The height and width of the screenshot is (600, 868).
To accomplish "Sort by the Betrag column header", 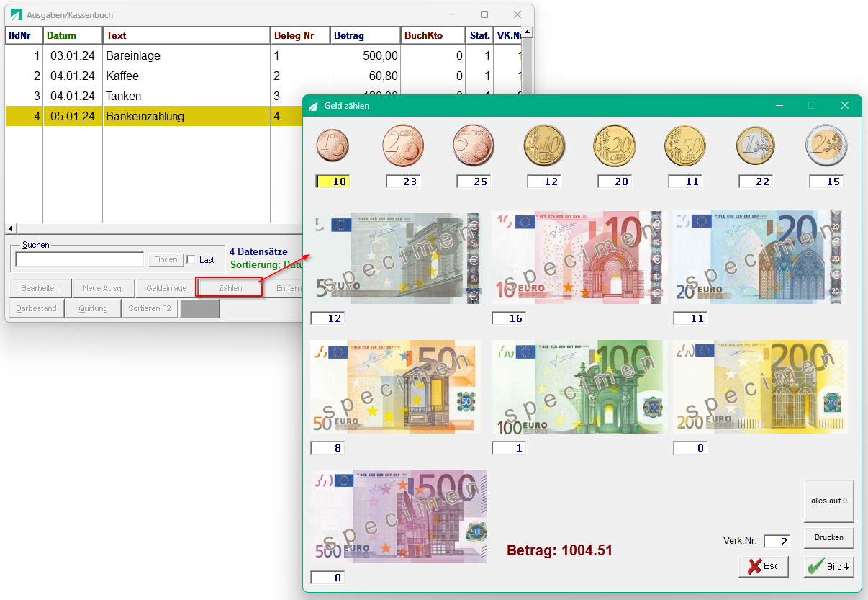I will [x=366, y=35].
